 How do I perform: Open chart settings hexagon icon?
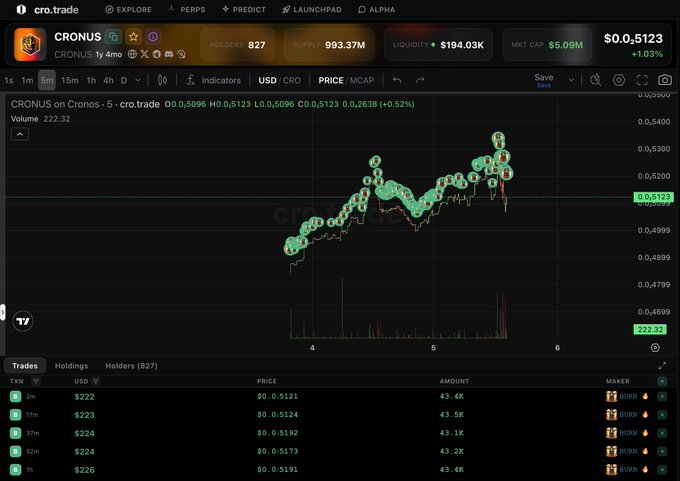tap(619, 80)
